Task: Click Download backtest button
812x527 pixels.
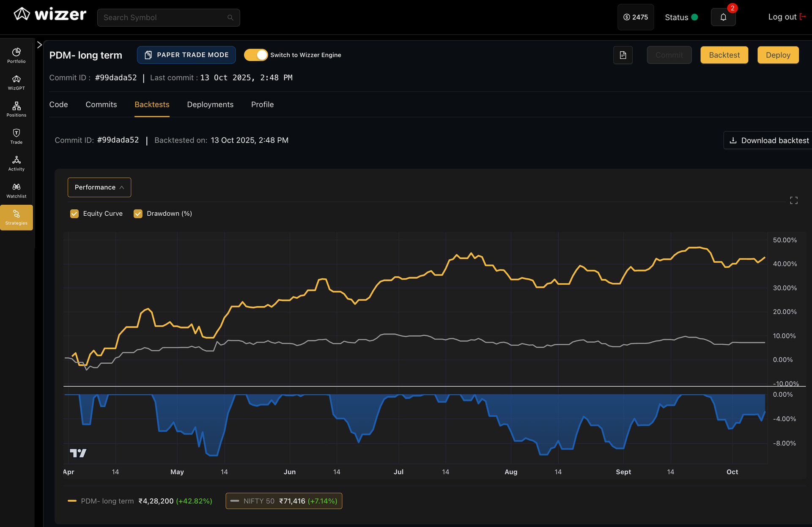Action: coord(769,140)
